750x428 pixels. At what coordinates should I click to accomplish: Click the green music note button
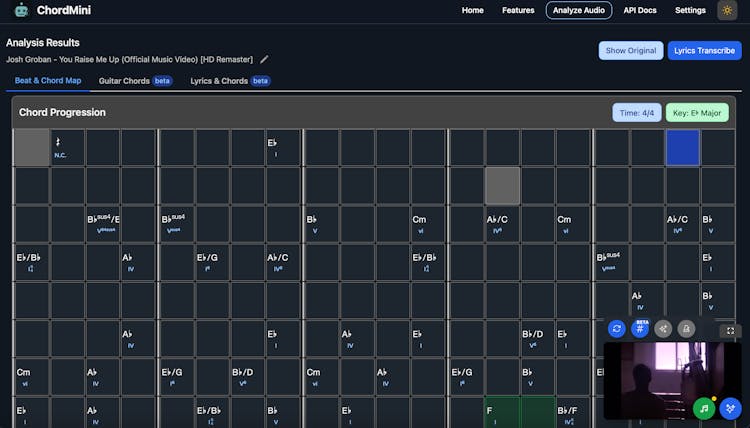click(x=704, y=408)
